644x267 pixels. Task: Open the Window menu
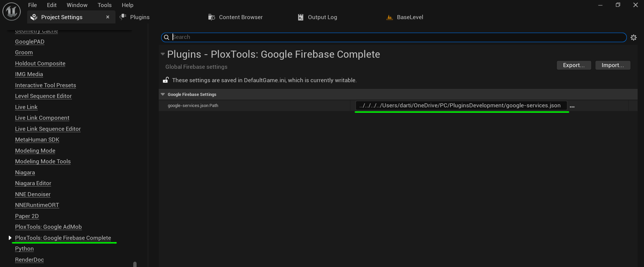point(77,5)
